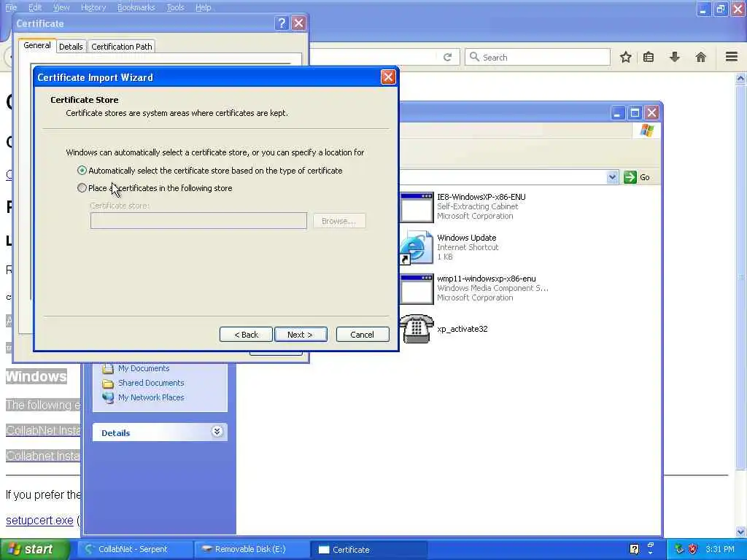Screen dimensions: 747x560
Task: Click the safely remove hardware tray icon
Action: tap(679, 549)
